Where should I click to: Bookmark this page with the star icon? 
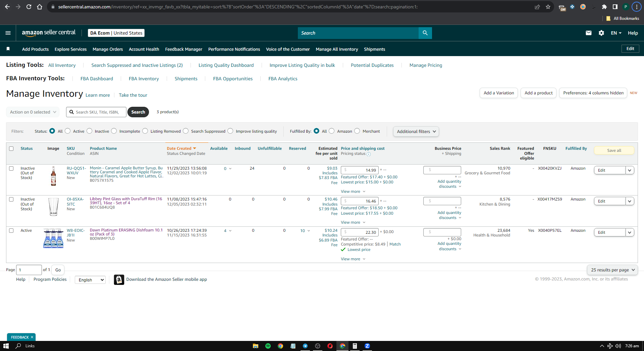548,7
